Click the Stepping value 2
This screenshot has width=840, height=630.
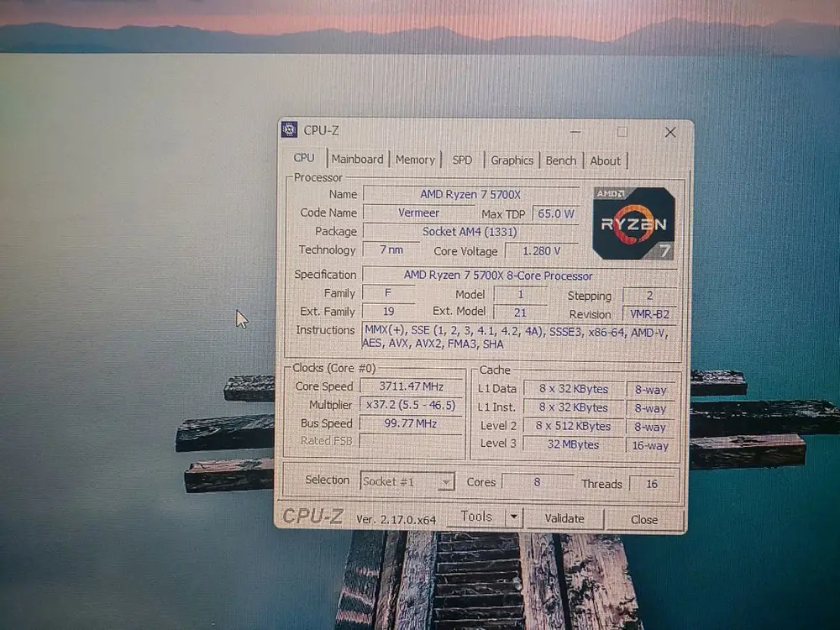click(649, 296)
